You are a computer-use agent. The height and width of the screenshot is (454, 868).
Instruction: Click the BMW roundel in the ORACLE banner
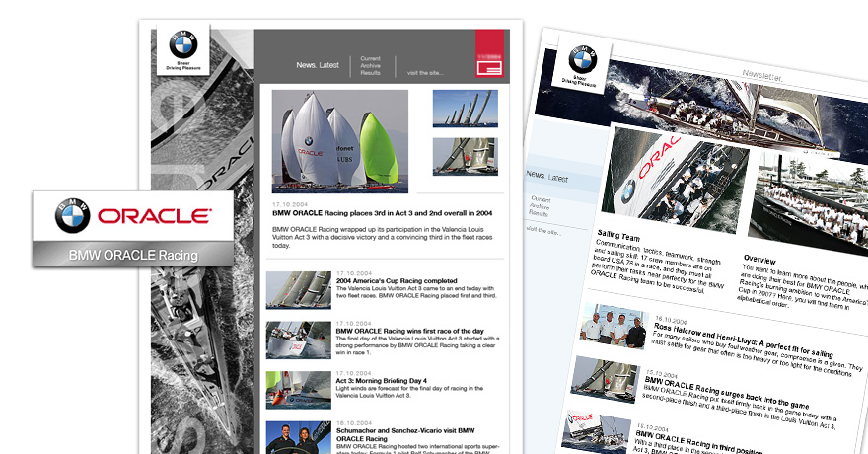coord(73,215)
